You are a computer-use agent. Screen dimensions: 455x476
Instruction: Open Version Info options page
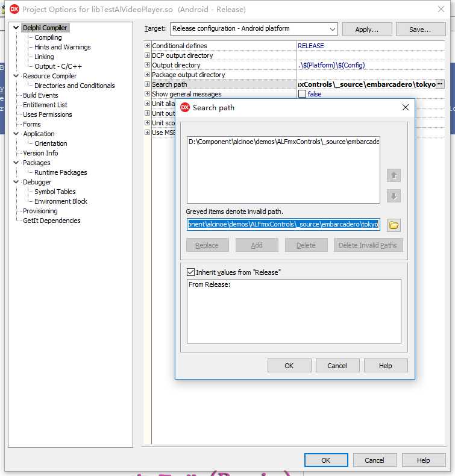click(40, 153)
